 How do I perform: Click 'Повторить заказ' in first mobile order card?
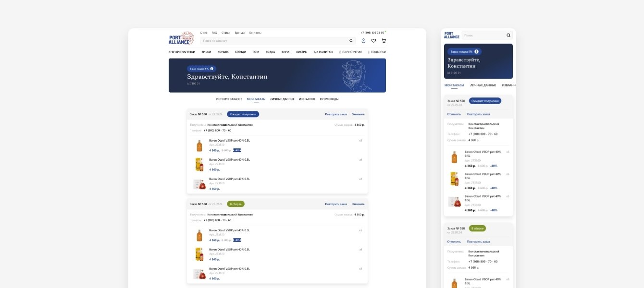coord(478,114)
